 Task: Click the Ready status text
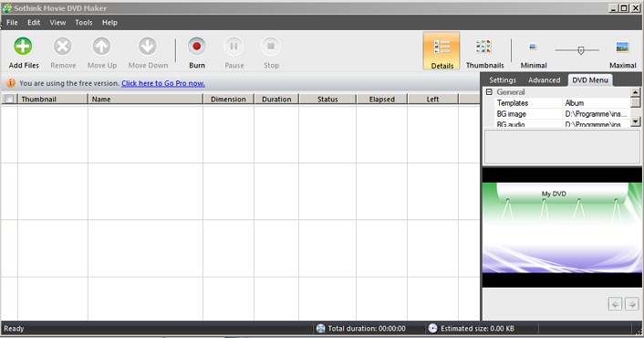(14, 329)
